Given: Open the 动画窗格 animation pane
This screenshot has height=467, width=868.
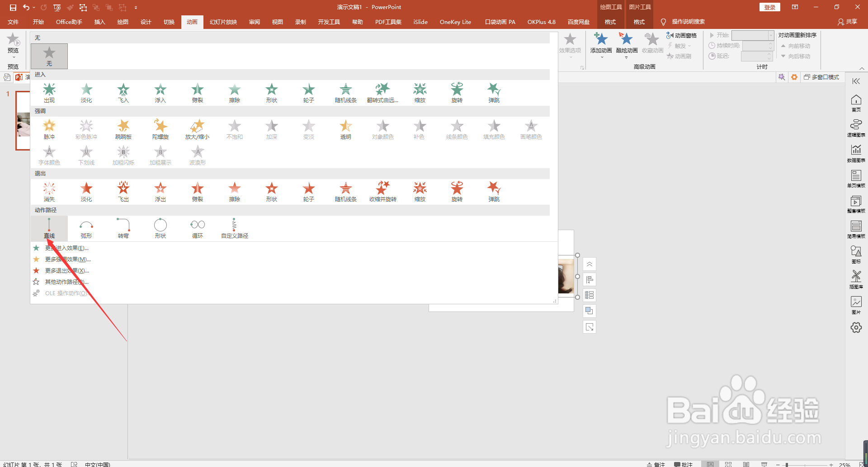Looking at the screenshot, I should [x=681, y=35].
